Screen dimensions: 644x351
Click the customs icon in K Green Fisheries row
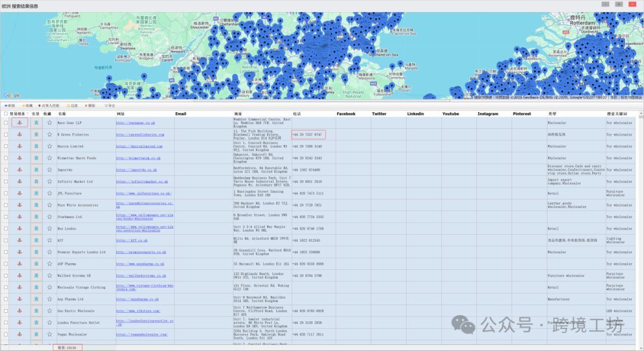[36, 135]
